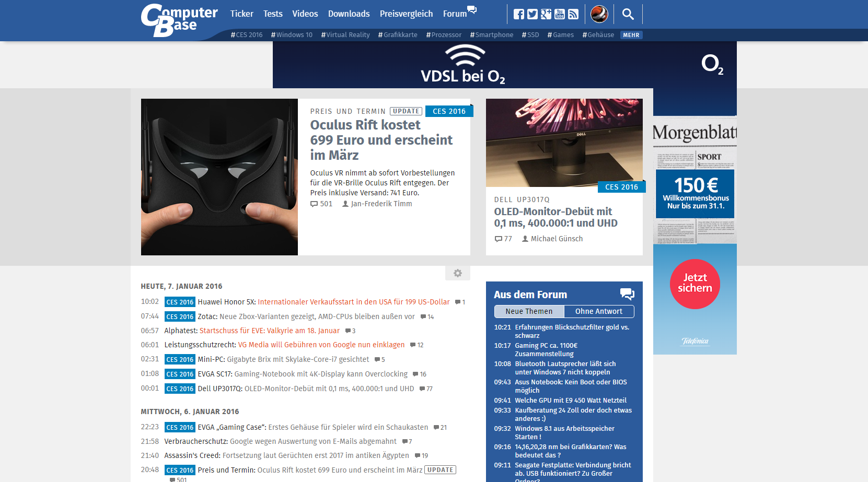Open Alphatest EVE: Valkyrie news item
The width and height of the screenshot is (868, 482).
tap(252, 331)
